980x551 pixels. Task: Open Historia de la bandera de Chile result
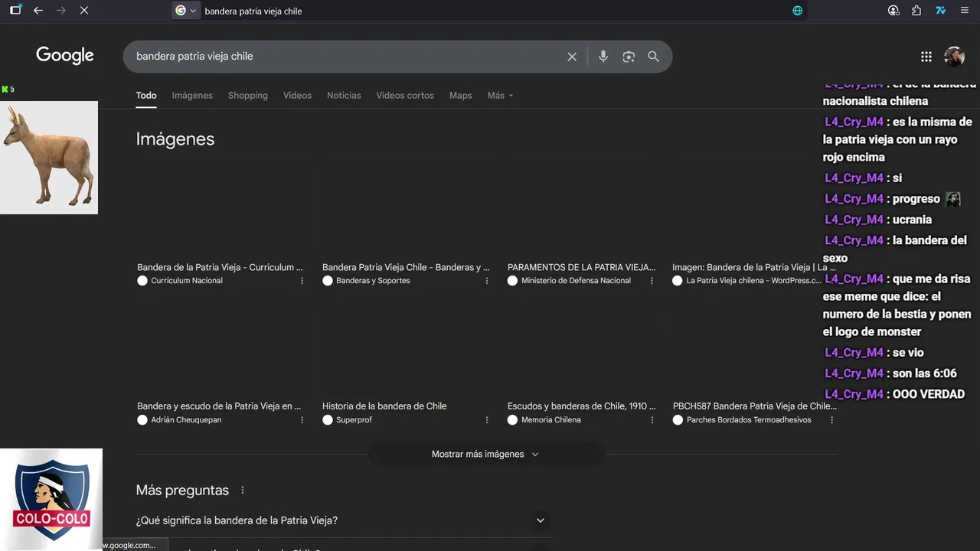click(x=384, y=406)
